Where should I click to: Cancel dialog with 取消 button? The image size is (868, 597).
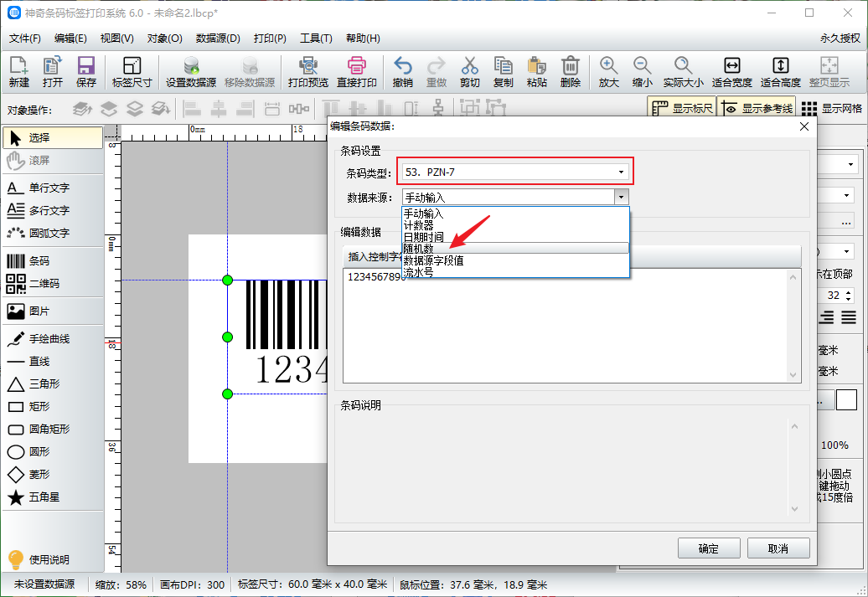778,548
